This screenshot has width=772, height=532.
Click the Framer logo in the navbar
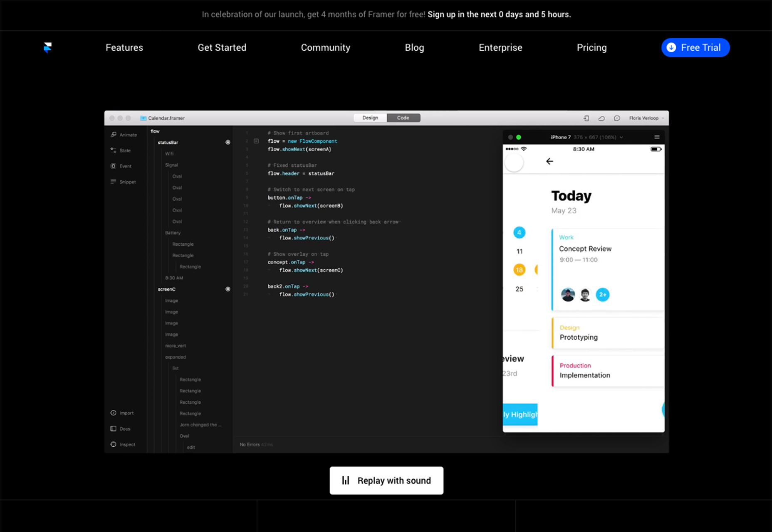coord(47,48)
